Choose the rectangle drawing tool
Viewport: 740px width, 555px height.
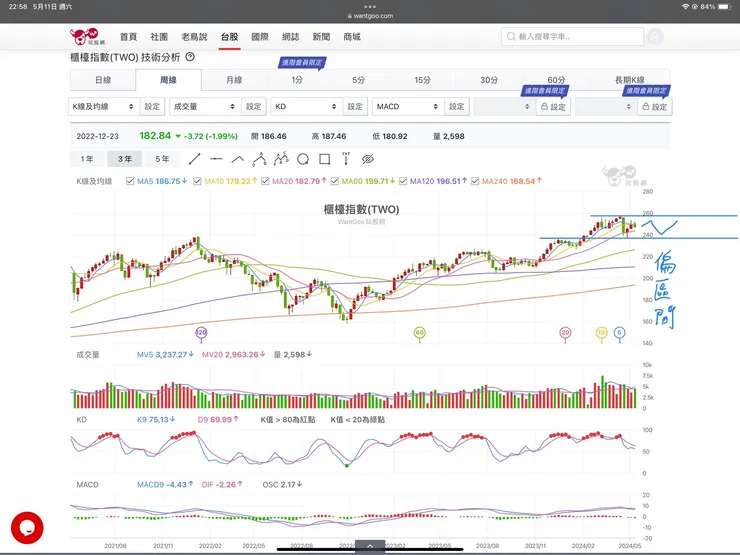(324, 159)
